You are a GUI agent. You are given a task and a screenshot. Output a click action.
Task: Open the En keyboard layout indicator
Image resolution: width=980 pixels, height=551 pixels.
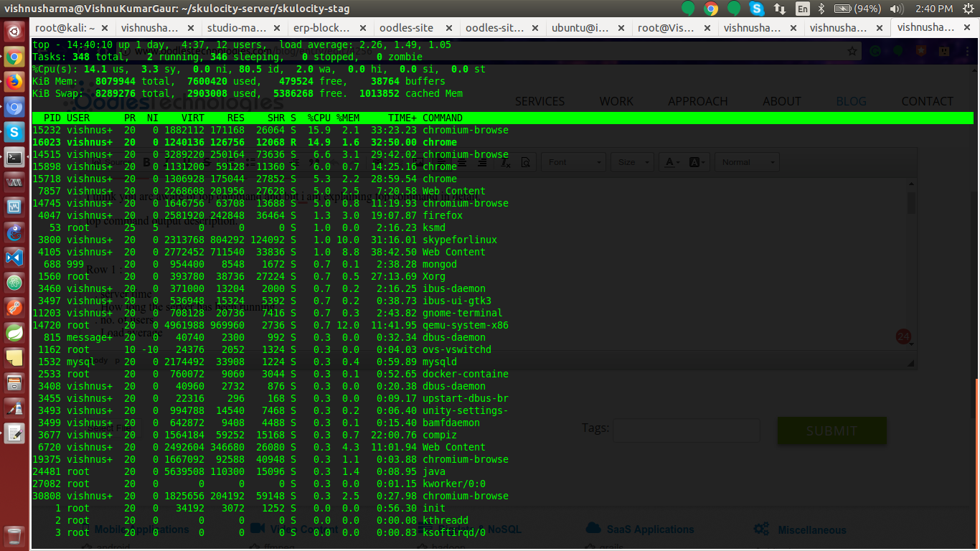click(x=803, y=9)
